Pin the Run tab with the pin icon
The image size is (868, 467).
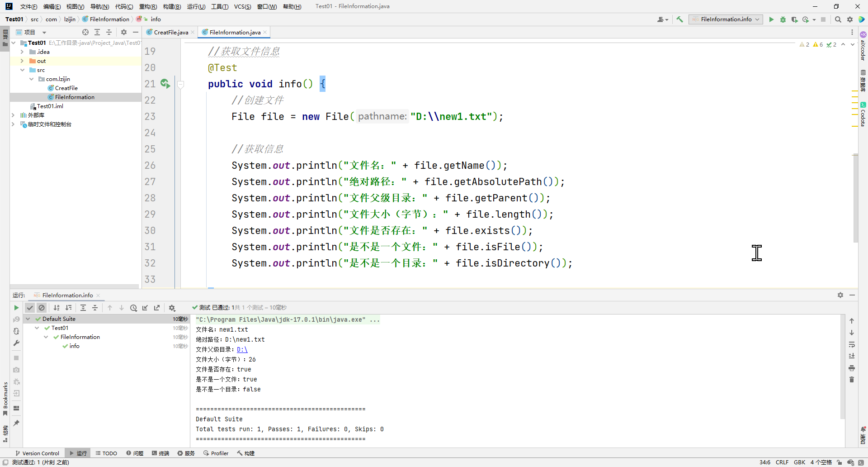pyautogui.click(x=16, y=423)
